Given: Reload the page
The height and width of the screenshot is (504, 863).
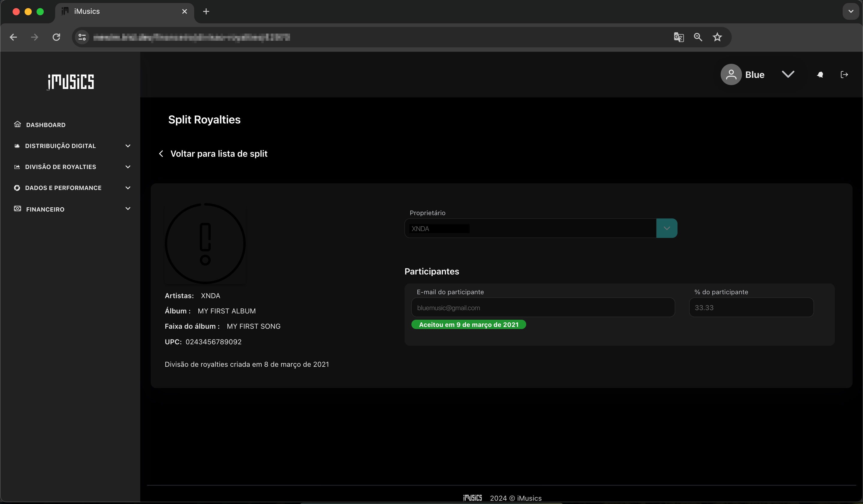Looking at the screenshot, I should (x=57, y=37).
